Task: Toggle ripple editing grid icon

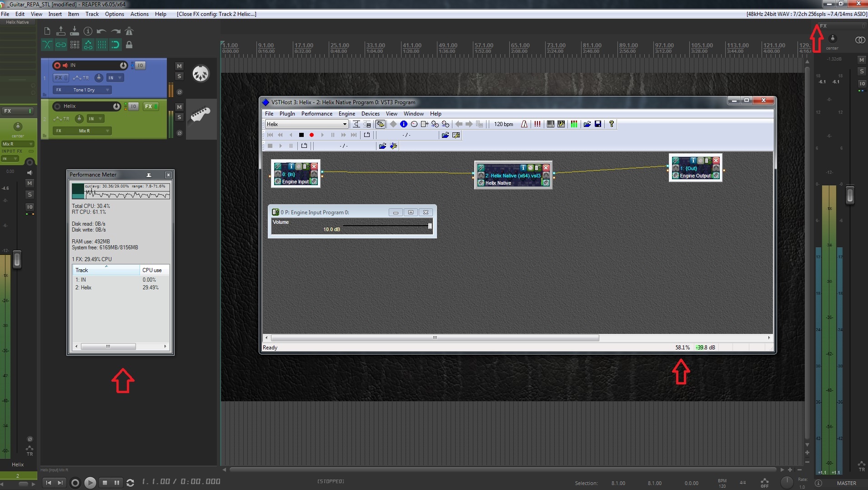Action: [75, 45]
